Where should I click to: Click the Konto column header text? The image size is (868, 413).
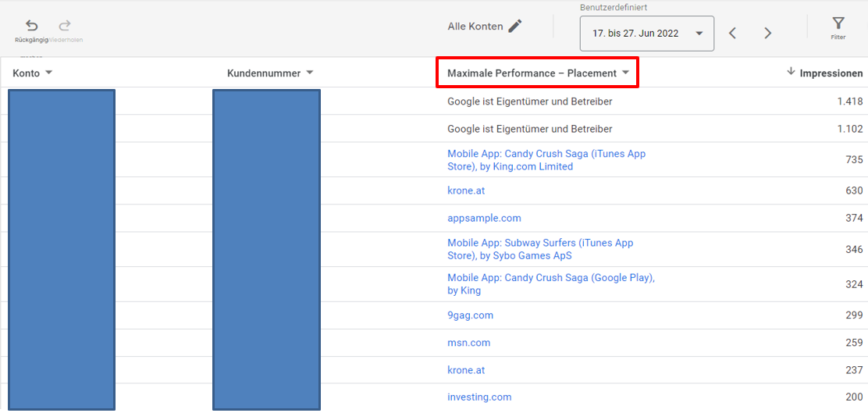click(x=26, y=73)
